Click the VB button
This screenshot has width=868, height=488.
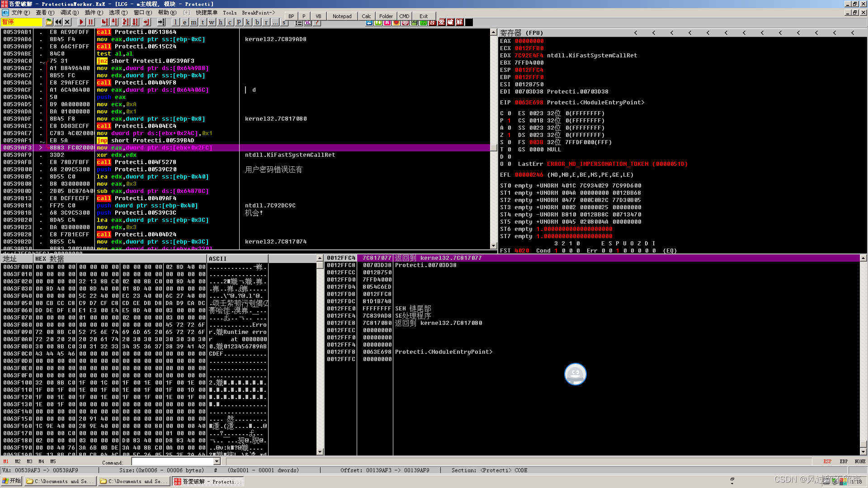point(318,16)
